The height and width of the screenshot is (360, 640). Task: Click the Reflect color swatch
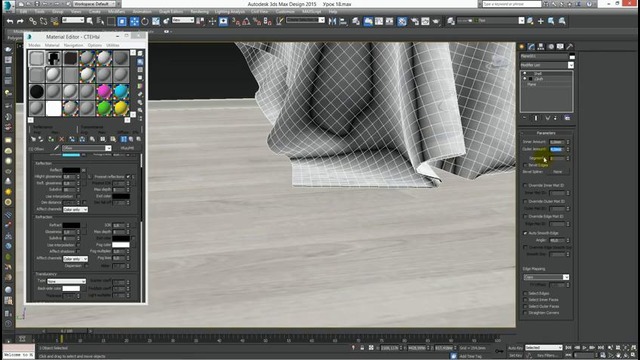pyautogui.click(x=71, y=170)
